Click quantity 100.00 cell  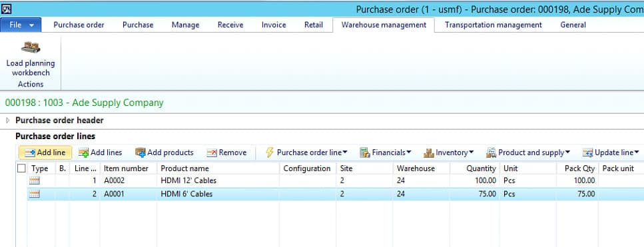pyautogui.click(x=475, y=181)
